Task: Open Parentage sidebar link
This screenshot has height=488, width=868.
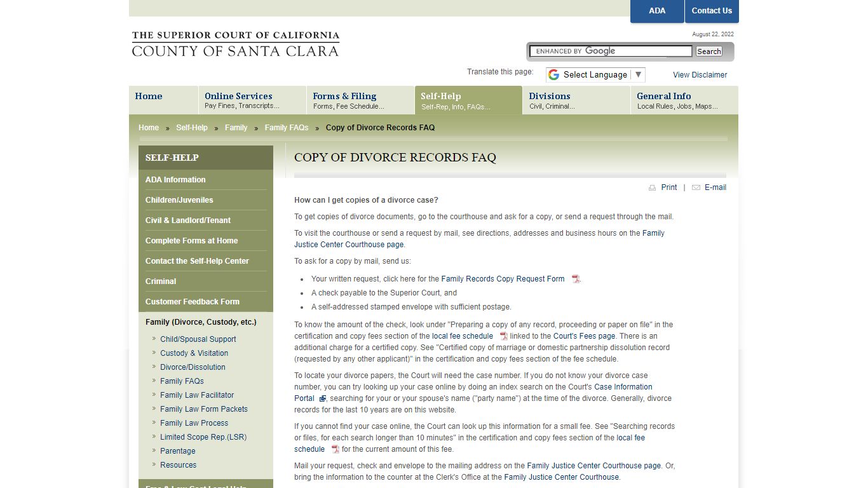Action: click(177, 451)
